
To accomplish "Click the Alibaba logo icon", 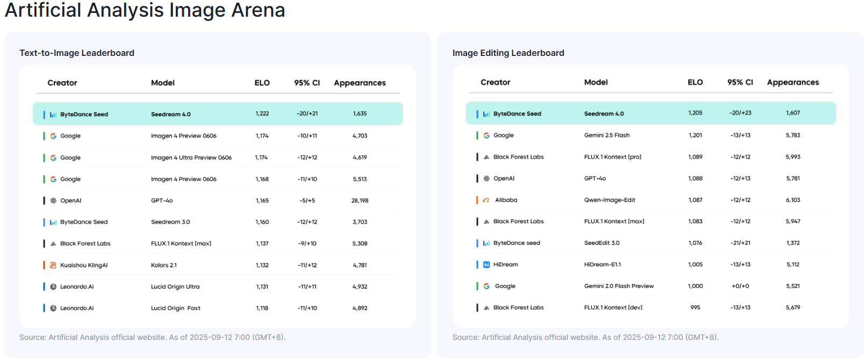I will 486,200.
